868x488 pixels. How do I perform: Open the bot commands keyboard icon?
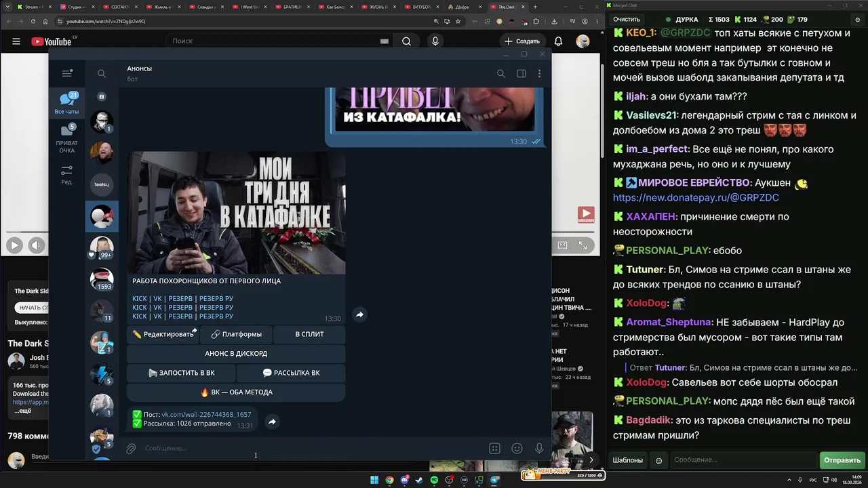click(494, 448)
